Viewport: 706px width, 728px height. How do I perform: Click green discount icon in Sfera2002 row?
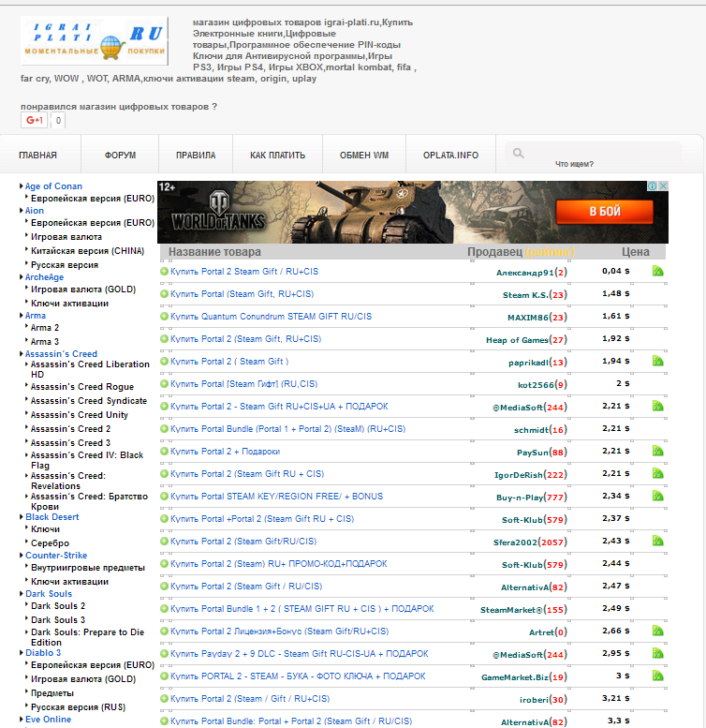[x=657, y=541]
